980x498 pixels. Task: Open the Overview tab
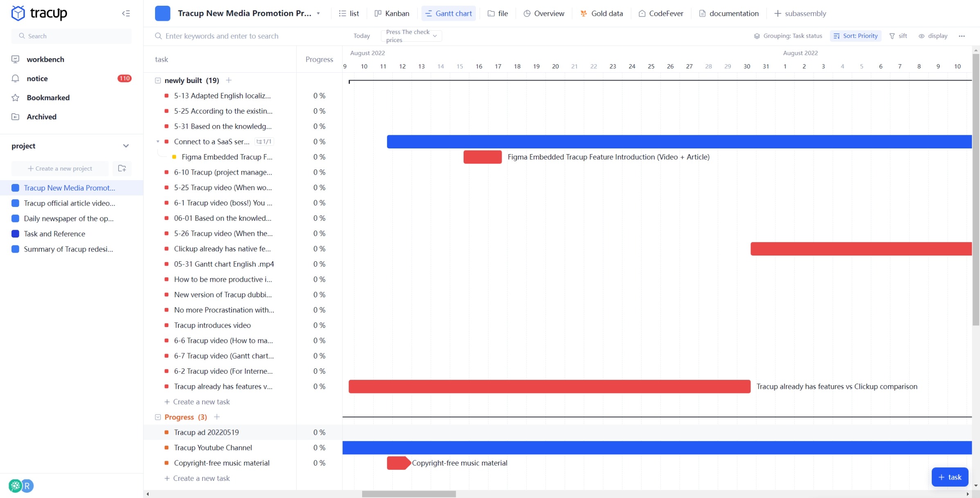click(x=544, y=13)
